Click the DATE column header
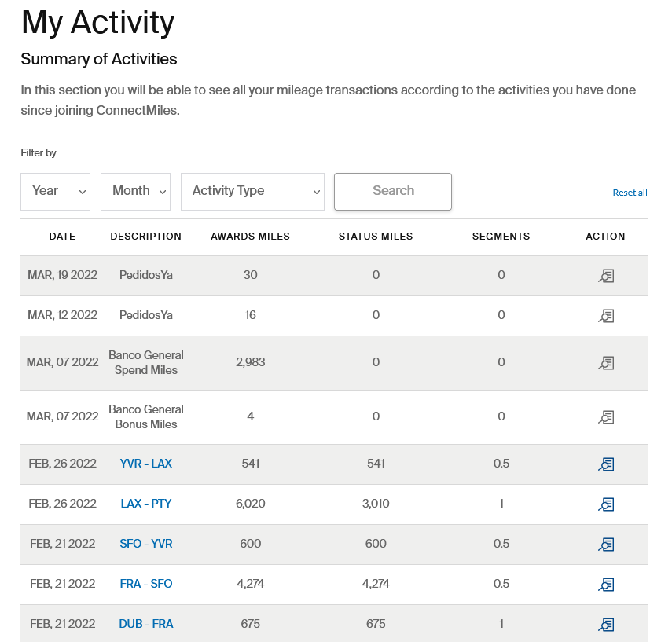Screen dimensions: 672x642 [x=62, y=236]
